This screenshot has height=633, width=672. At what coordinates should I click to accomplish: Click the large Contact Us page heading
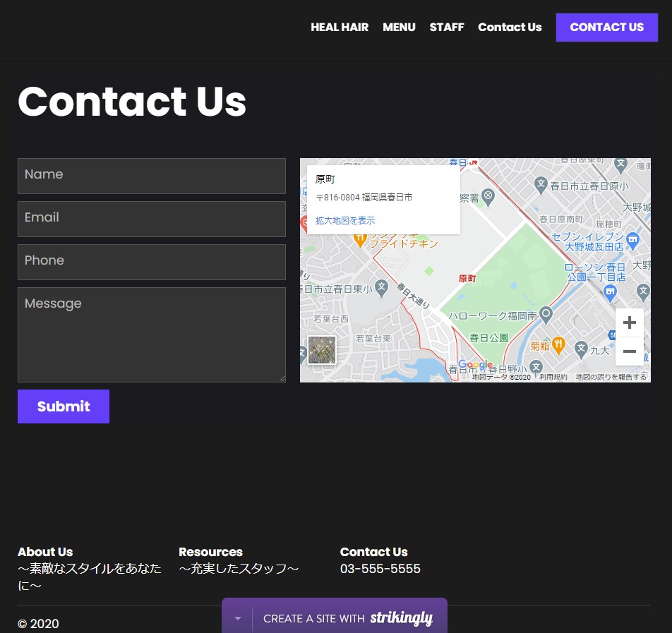(x=132, y=101)
